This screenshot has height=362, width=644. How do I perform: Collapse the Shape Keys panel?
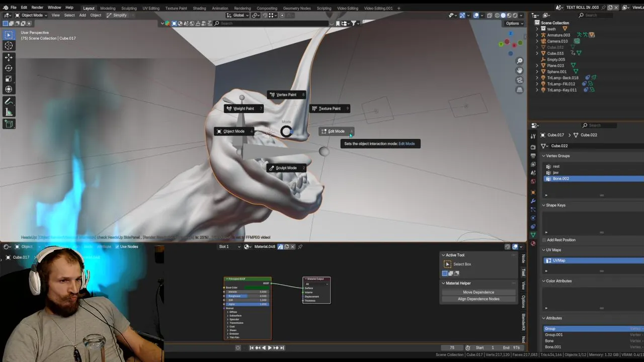[x=544, y=205]
